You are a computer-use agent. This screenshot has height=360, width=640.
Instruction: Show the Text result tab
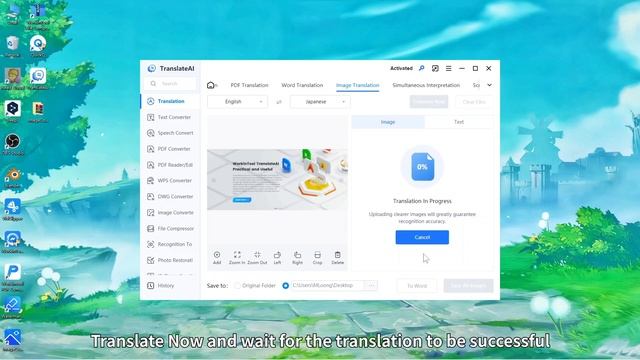click(x=459, y=122)
